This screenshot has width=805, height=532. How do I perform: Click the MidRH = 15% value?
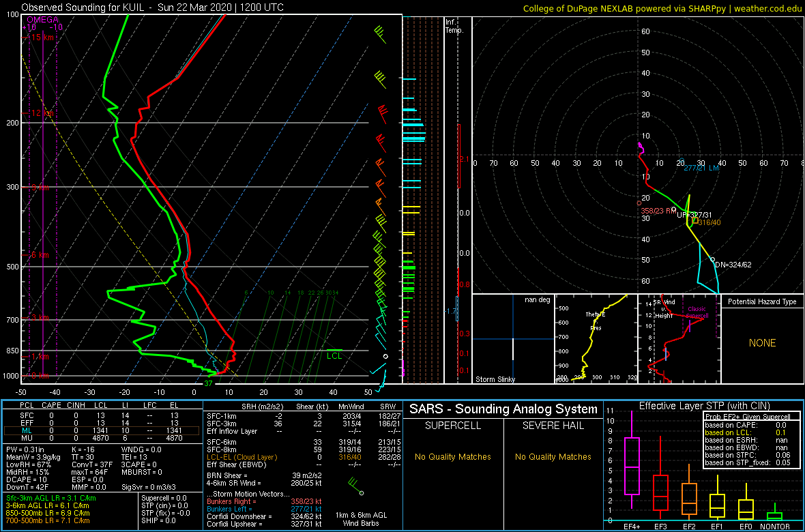pos(28,473)
